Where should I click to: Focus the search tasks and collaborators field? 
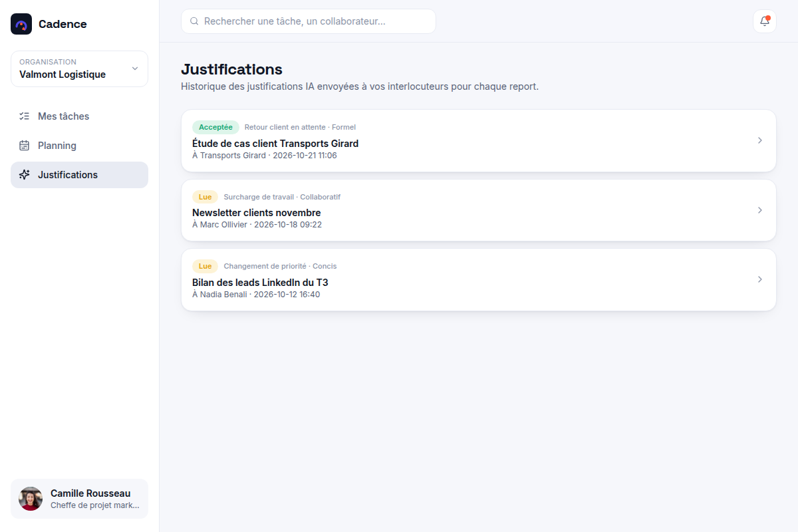click(x=309, y=21)
